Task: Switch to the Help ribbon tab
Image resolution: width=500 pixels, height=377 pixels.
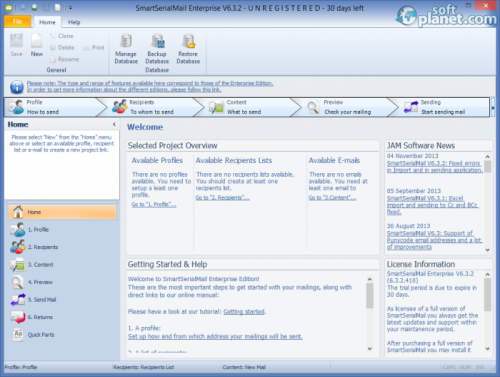Action: point(74,22)
